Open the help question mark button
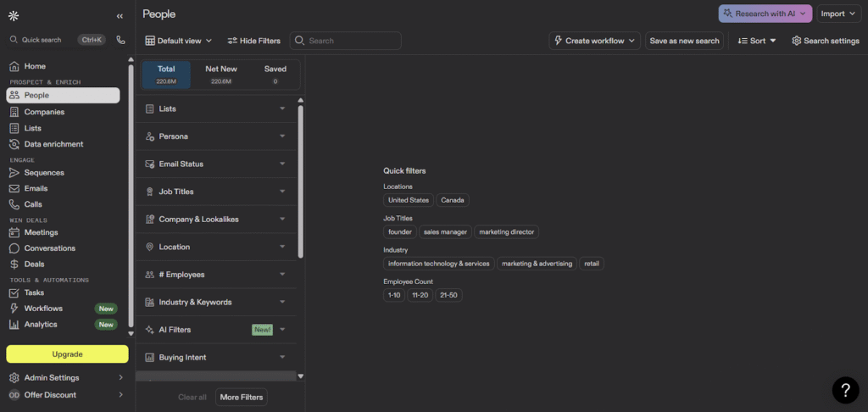 tap(845, 389)
